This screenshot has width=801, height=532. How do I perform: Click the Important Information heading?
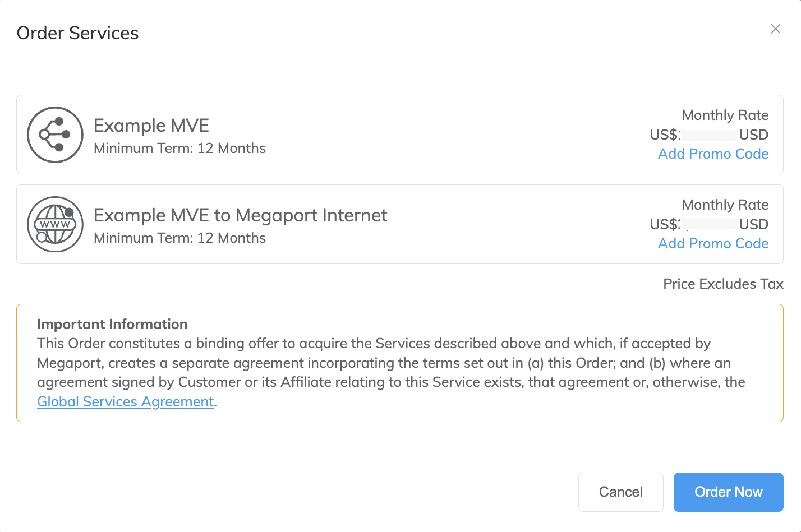pos(112,325)
